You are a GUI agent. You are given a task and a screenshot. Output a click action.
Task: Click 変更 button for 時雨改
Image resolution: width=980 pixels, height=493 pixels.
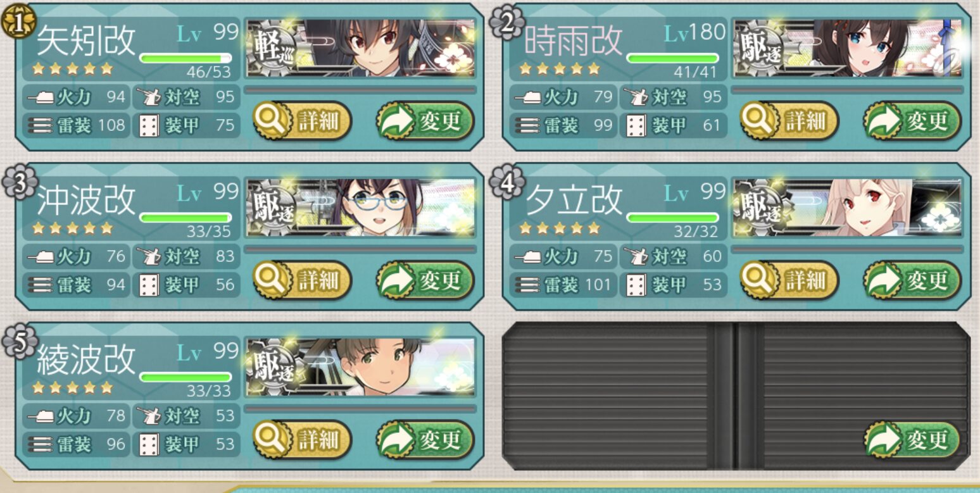(x=912, y=120)
